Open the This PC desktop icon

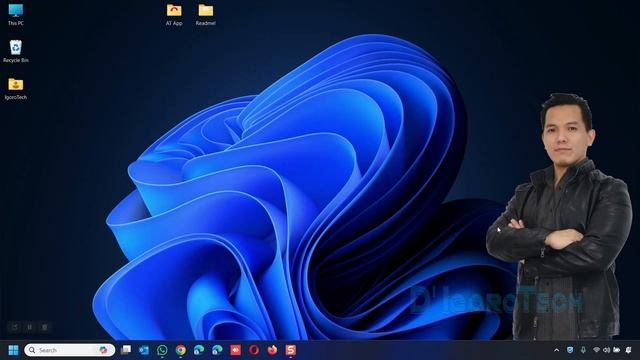tap(16, 15)
